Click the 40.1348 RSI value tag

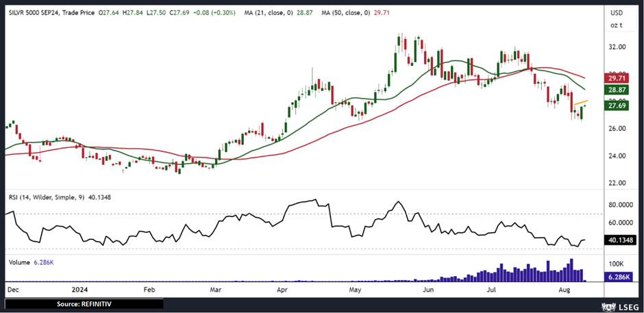point(621,240)
